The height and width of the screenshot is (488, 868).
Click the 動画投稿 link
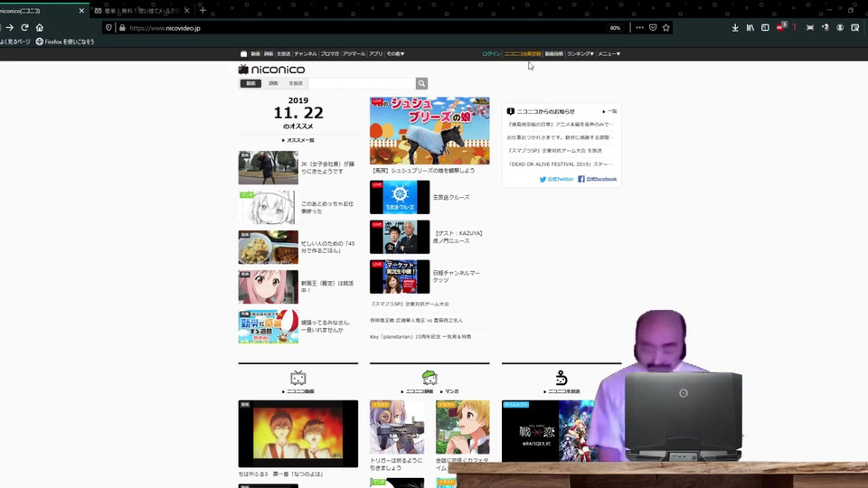coord(553,53)
